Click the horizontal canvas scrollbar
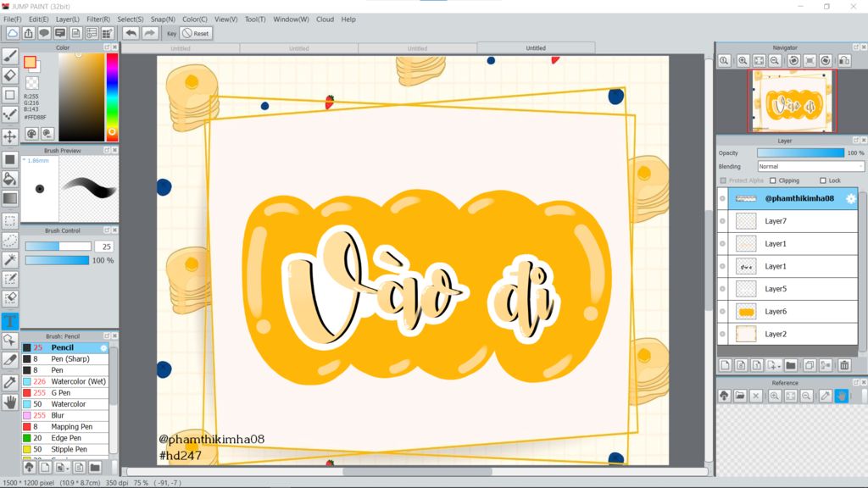Screen dimensions: 868x488 tap(417, 472)
